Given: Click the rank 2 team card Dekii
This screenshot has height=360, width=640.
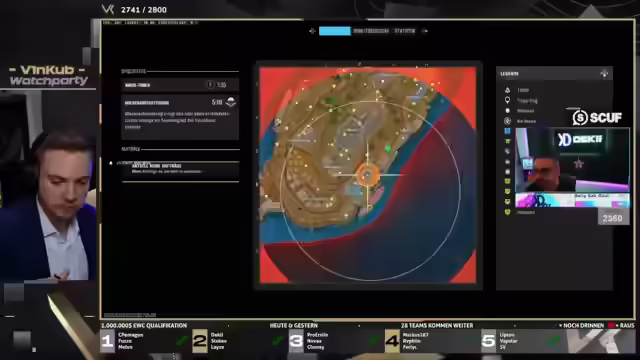Looking at the screenshot, I should tap(239, 341).
